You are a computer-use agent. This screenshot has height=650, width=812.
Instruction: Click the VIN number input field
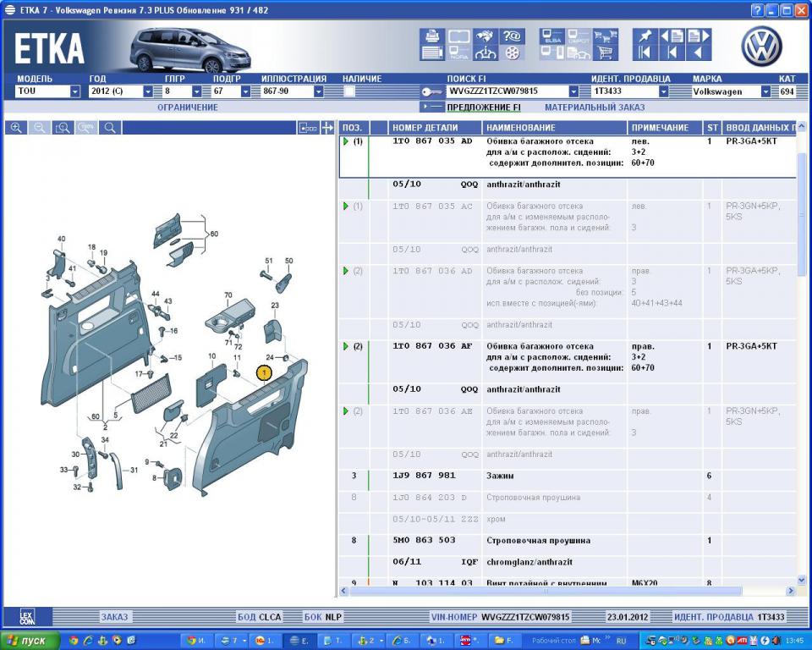(507, 91)
